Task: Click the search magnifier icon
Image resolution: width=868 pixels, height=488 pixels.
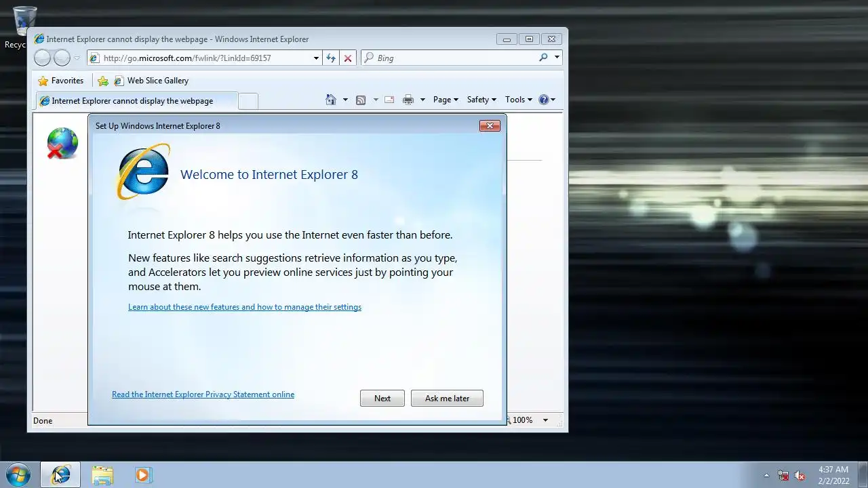Action: coord(543,58)
